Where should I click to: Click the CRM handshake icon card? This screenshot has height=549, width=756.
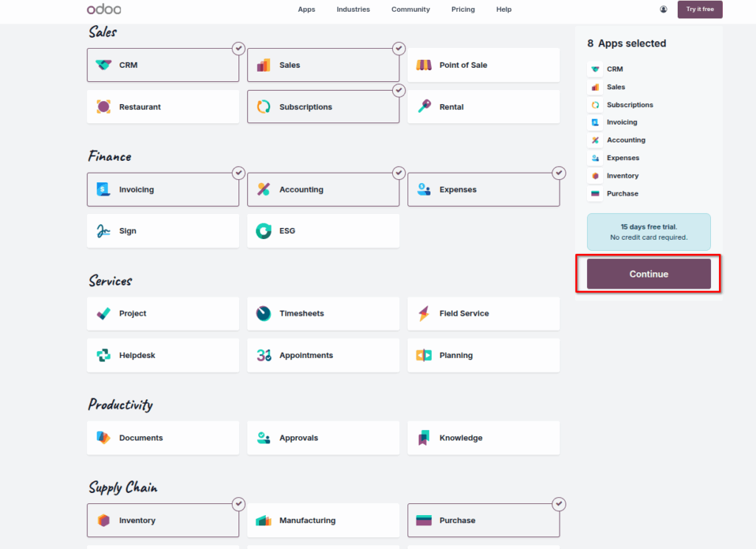(x=163, y=65)
